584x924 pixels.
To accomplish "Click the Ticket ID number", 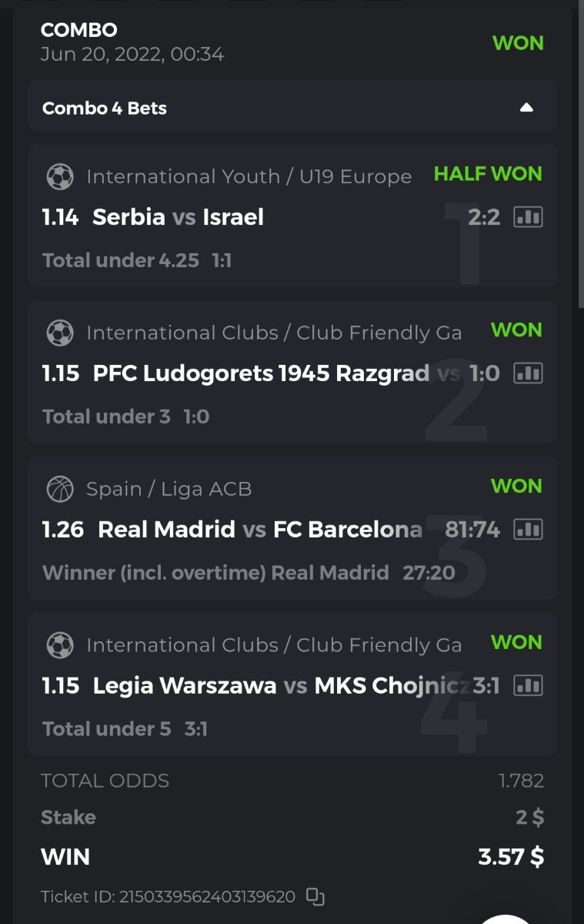I will tap(206, 896).
